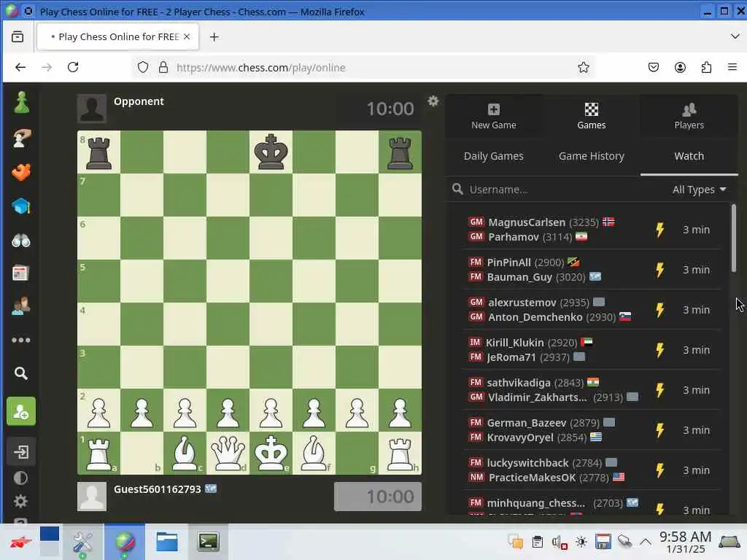Viewport: 747px width, 560px height.
Task: Select the black king on e8
Action: (271, 152)
